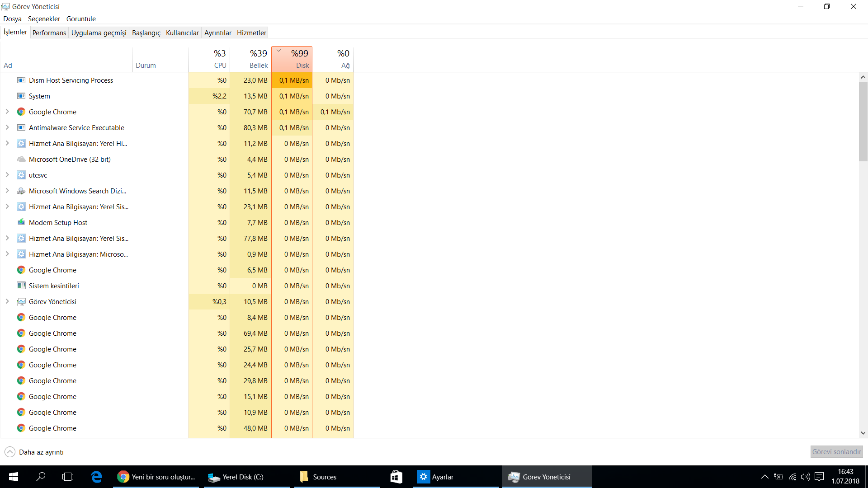Click the Wi-Fi network tray icon
Screen dimensions: 868x488
792,477
